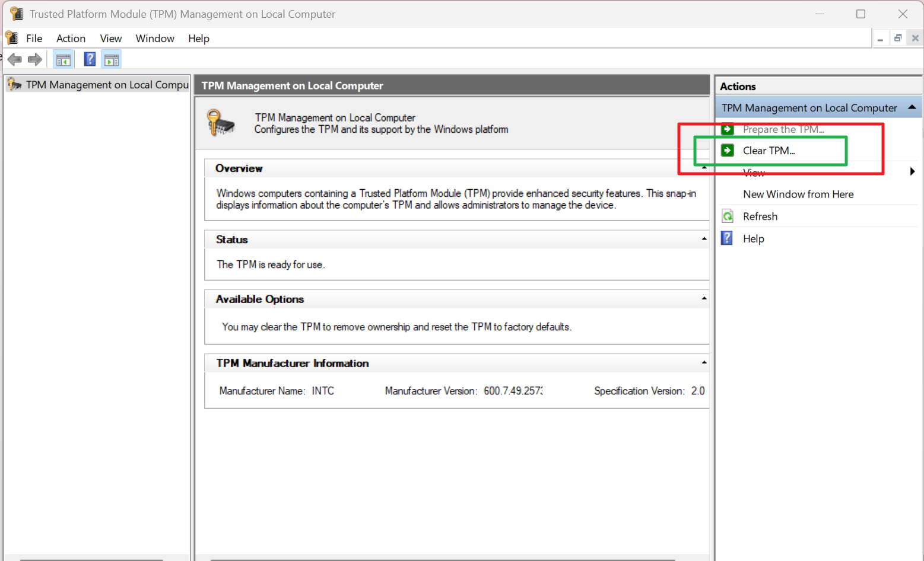Viewport: 924px width, 561px height.
Task: Click Manufacturer Name INTC value
Action: [x=323, y=391]
